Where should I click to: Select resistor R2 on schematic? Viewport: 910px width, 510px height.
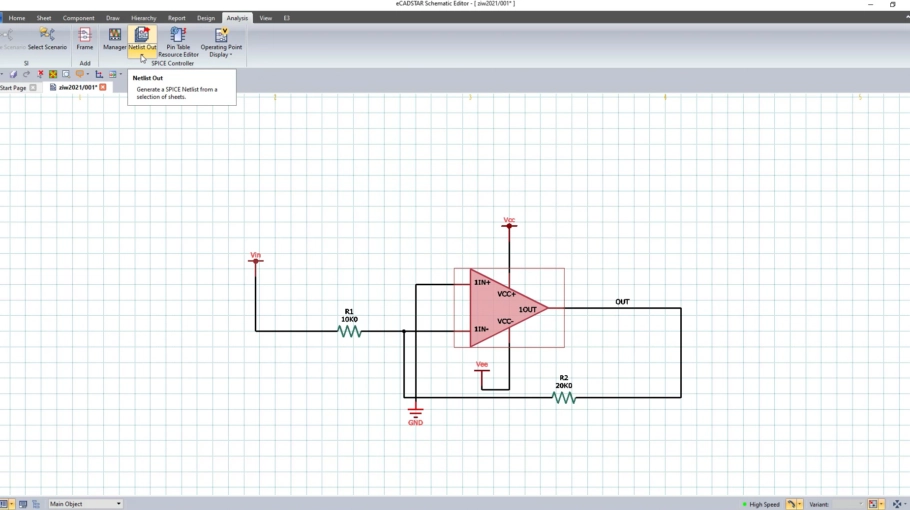point(564,397)
